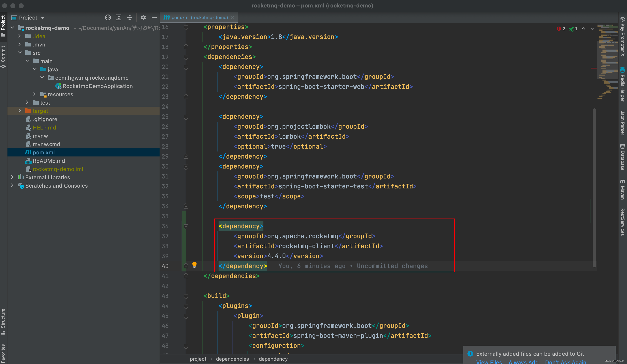Open the Structure tool window

pyautogui.click(x=3, y=321)
